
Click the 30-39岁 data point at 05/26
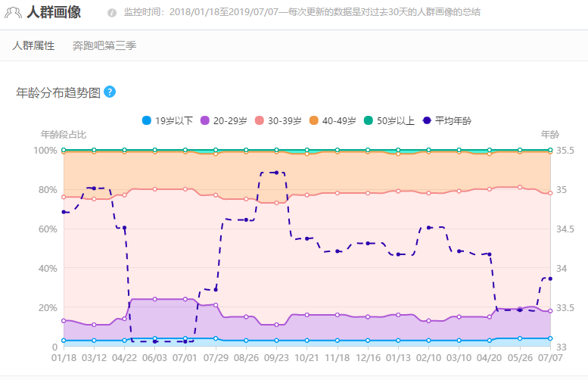click(520, 187)
